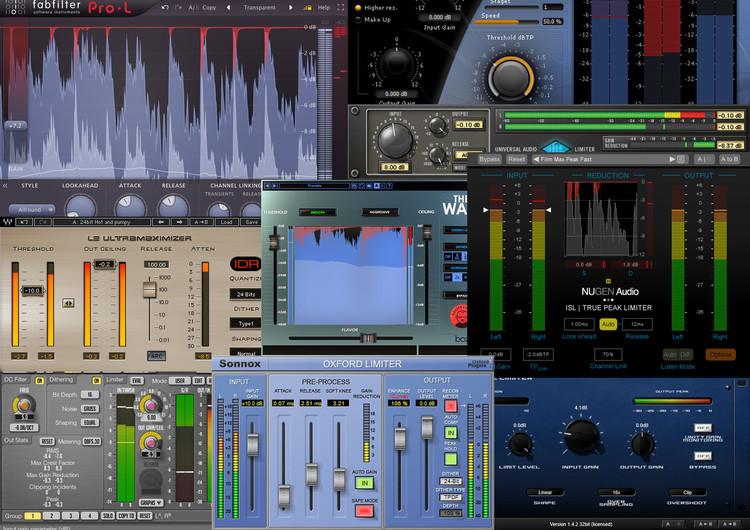This screenshot has height=530, width=750.
Task: Open the Pro-L Style dropdown showing Allround
Action: tap(31, 209)
